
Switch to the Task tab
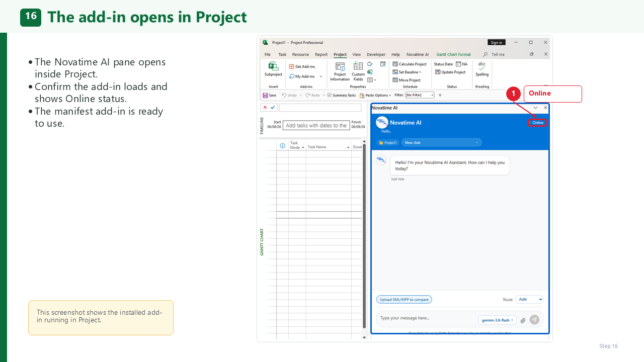pyautogui.click(x=282, y=54)
